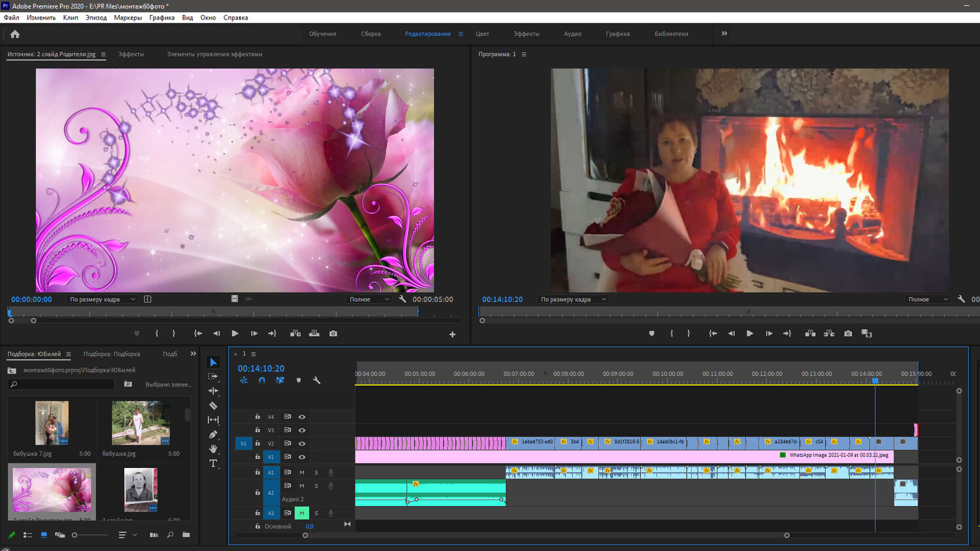
Task: Click Extract button in Program monitor
Action: coord(829,334)
